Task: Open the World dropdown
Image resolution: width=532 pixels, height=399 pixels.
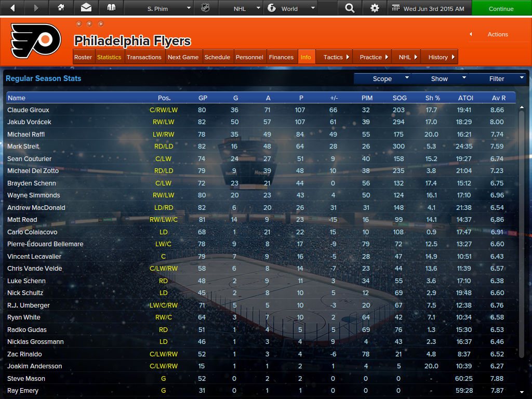Action: pos(290,8)
